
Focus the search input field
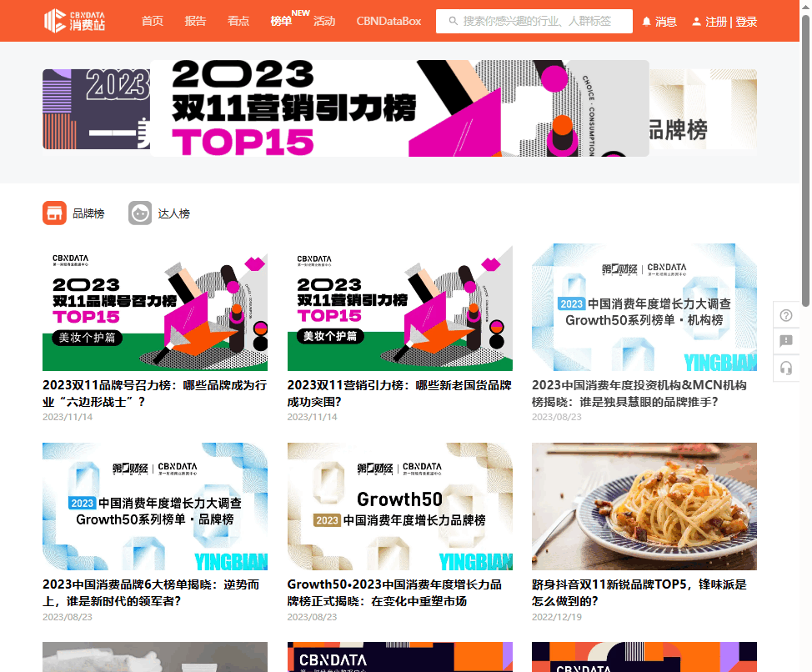[x=534, y=21]
